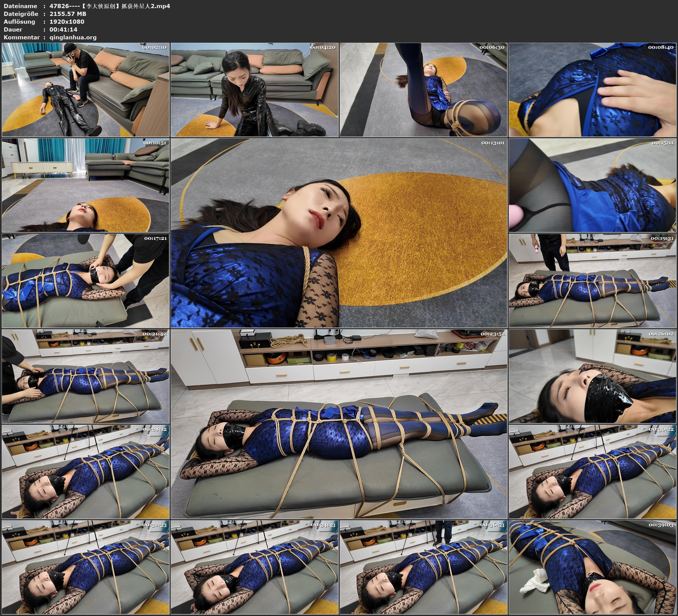The width and height of the screenshot is (678, 616).
Task: Click the qinglanhua.org comment text
Action: 73,37
